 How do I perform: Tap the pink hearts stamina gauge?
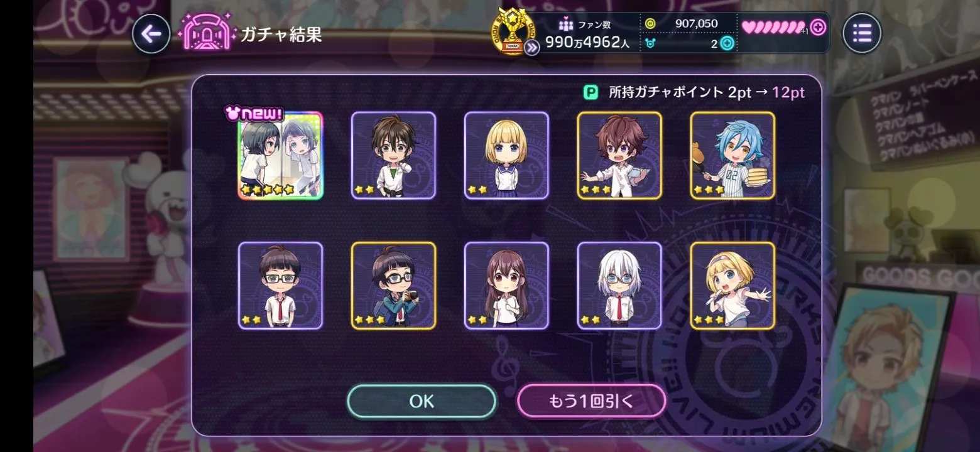point(773,28)
